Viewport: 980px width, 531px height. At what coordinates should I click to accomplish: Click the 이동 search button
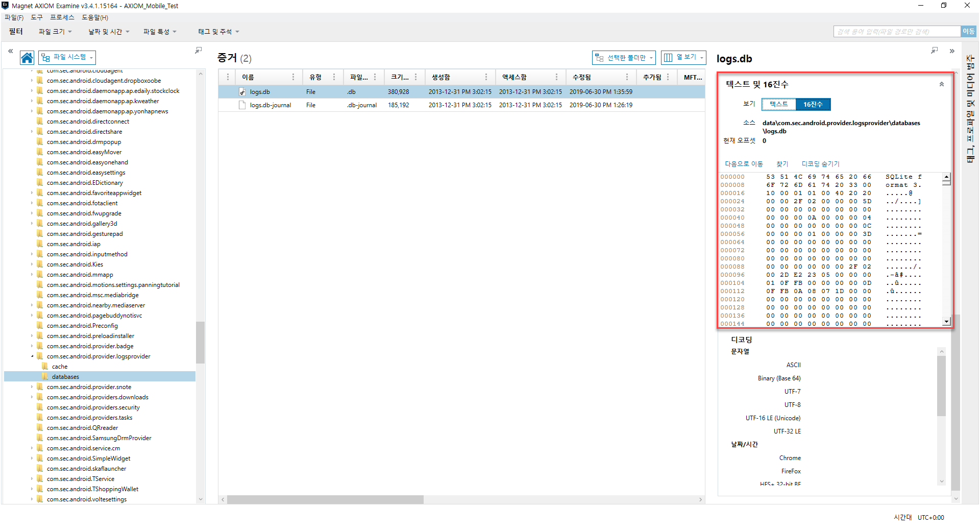point(968,32)
